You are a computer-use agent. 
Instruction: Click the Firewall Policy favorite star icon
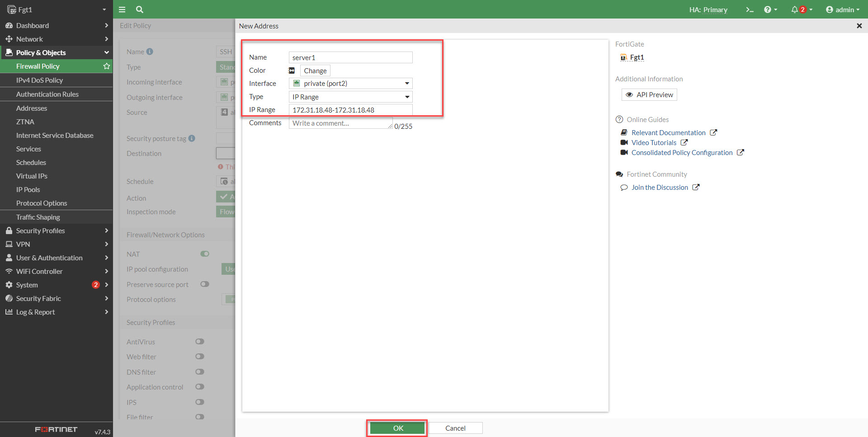[x=107, y=66]
